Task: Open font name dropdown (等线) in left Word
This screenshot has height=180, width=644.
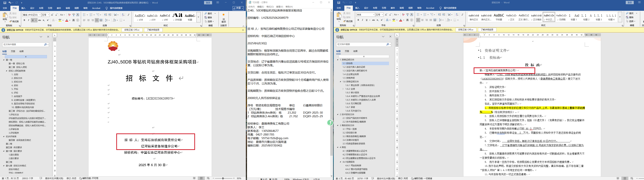Action: pyautogui.click(x=40, y=15)
